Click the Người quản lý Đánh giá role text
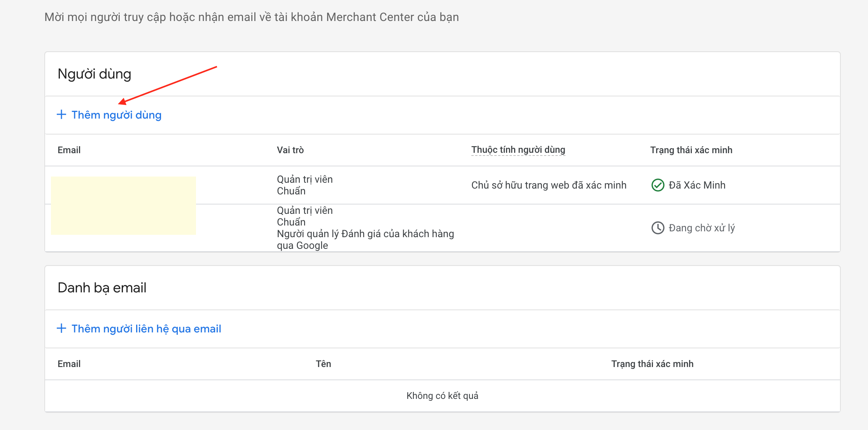868x430 pixels. [365, 234]
